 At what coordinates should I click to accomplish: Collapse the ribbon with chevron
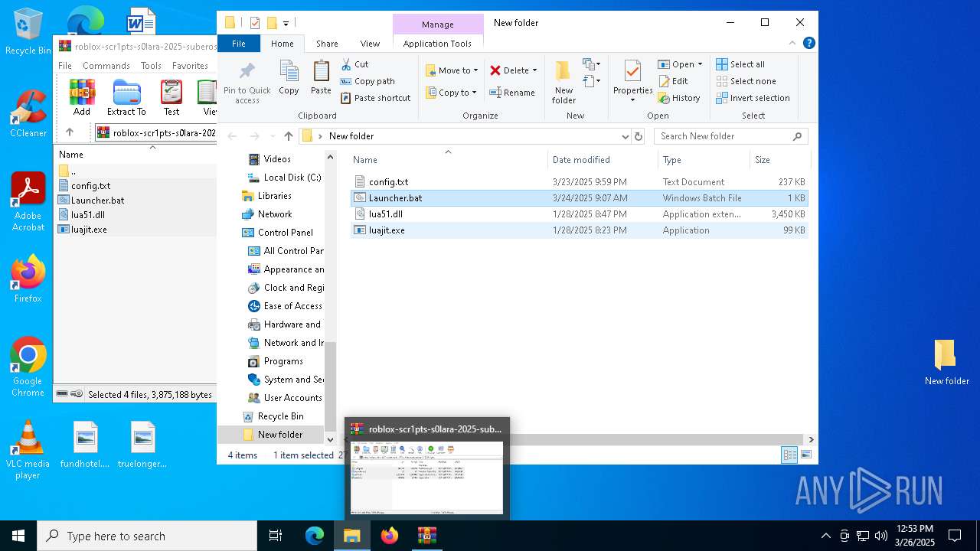793,44
